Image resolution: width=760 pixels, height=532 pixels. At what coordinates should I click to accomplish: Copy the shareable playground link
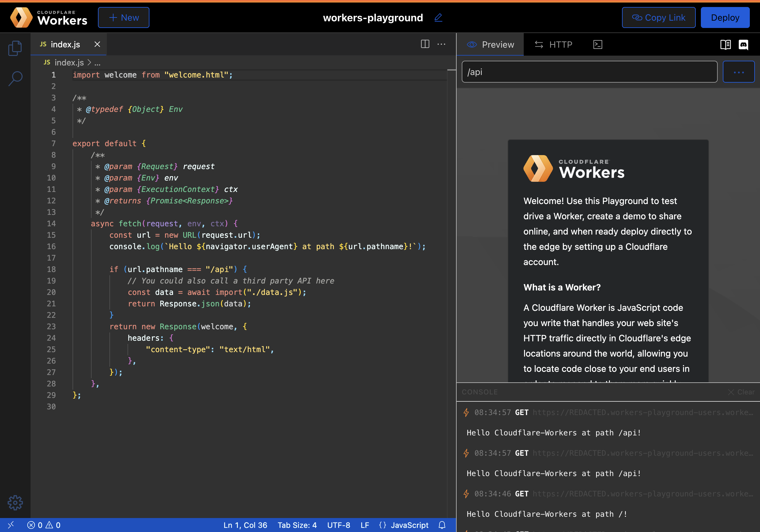658,17
